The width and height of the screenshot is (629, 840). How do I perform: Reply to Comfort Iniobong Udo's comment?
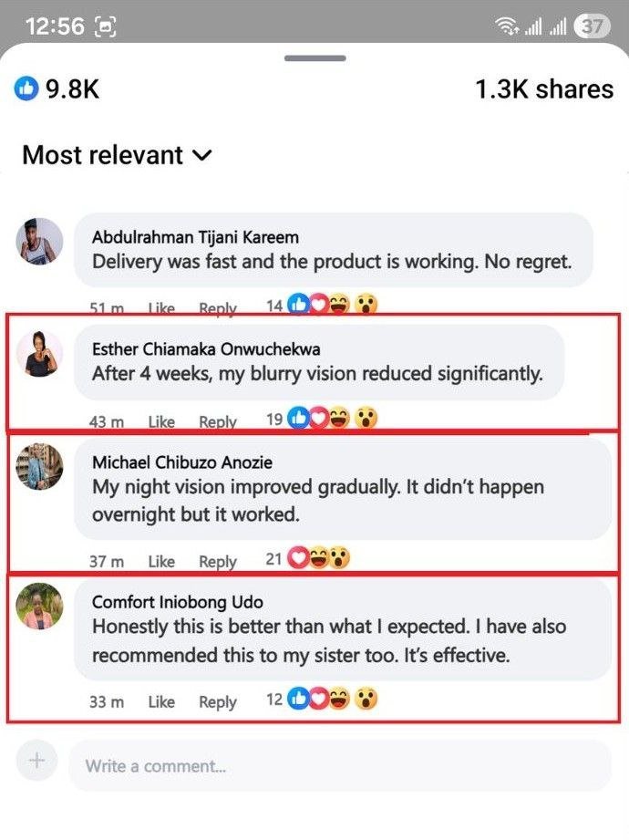[x=218, y=701]
